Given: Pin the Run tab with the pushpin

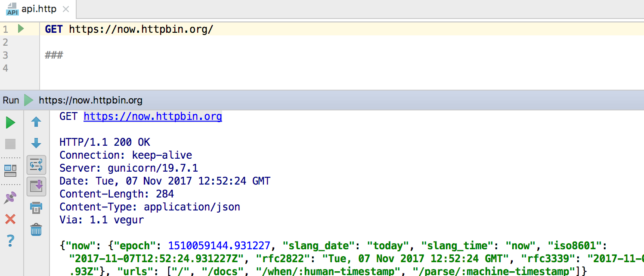Looking at the screenshot, I should click(x=10, y=198).
